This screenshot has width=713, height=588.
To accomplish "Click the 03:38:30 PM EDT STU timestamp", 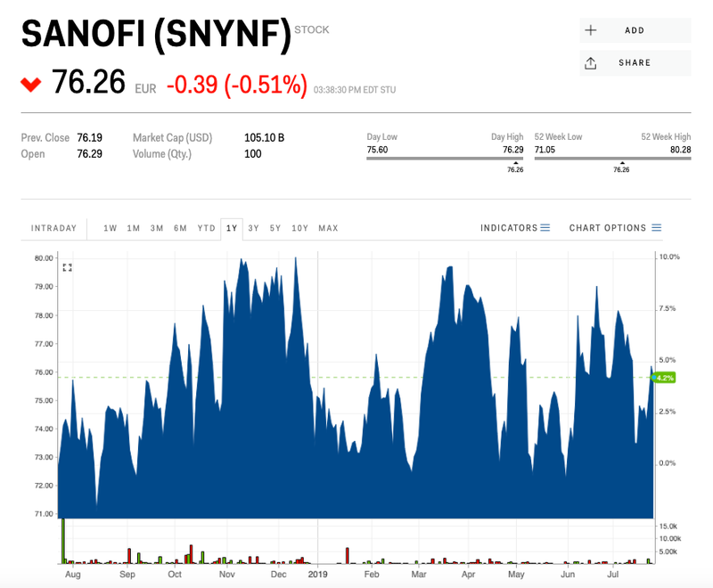I will 355,90.
